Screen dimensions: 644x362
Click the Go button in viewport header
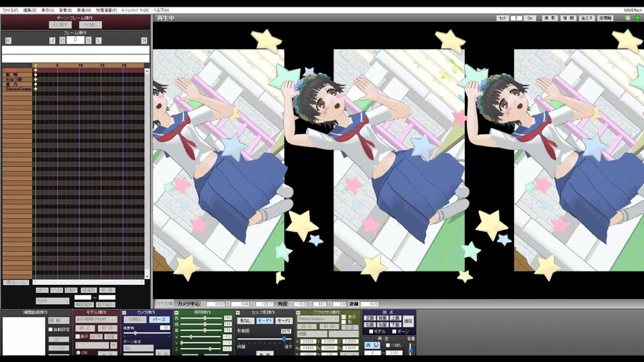(530, 18)
